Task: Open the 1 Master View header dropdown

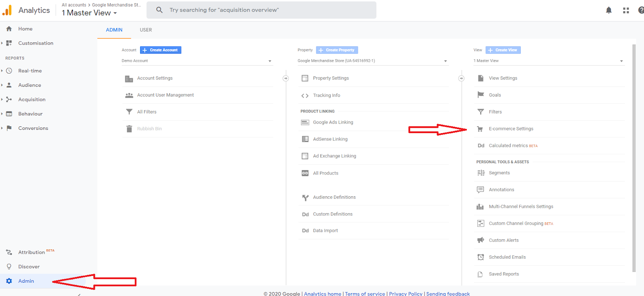Action: [89, 13]
